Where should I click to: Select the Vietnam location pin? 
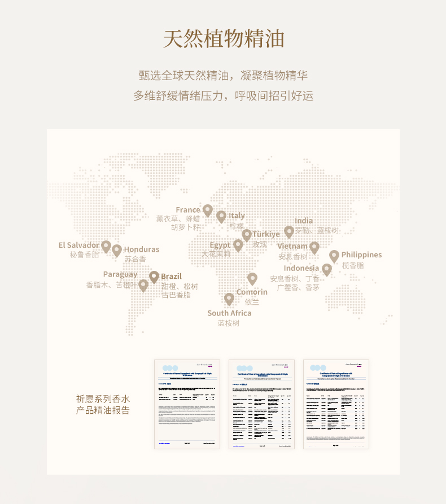314,247
